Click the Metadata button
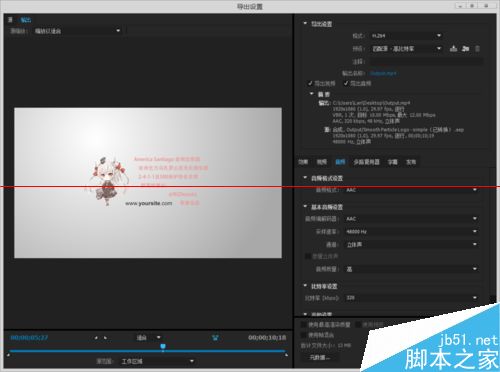Viewport: 500px width, 372px height. (319, 357)
